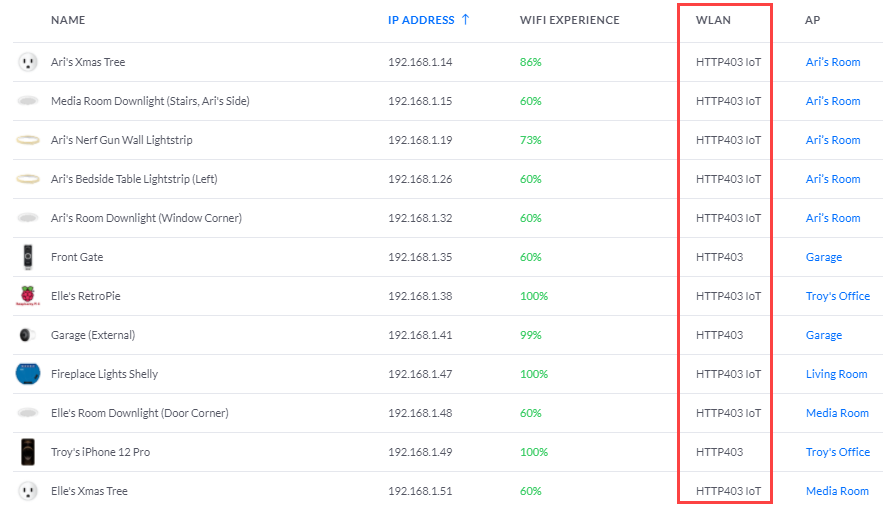The width and height of the screenshot is (883, 510).
Task: Click the smart plug icon for Elle's Xmas Tree
Action: pos(28,491)
